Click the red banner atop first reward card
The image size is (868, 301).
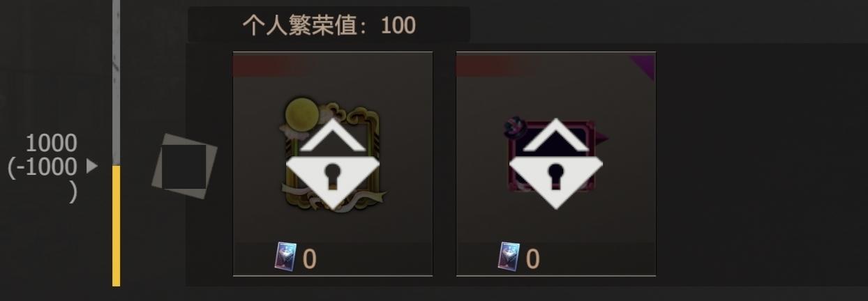269,65
